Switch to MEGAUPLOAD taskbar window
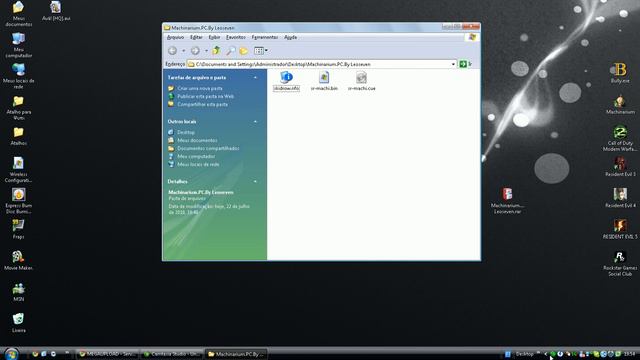The width and height of the screenshot is (640, 360). click(107, 354)
